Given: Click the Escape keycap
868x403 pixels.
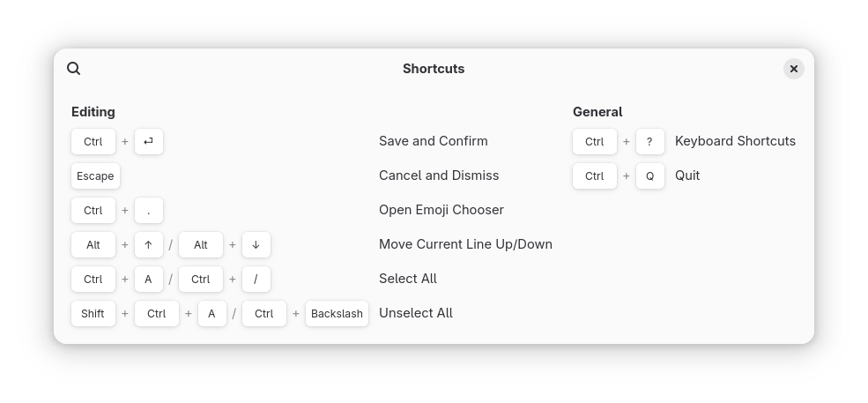Looking at the screenshot, I should pyautogui.click(x=95, y=175).
